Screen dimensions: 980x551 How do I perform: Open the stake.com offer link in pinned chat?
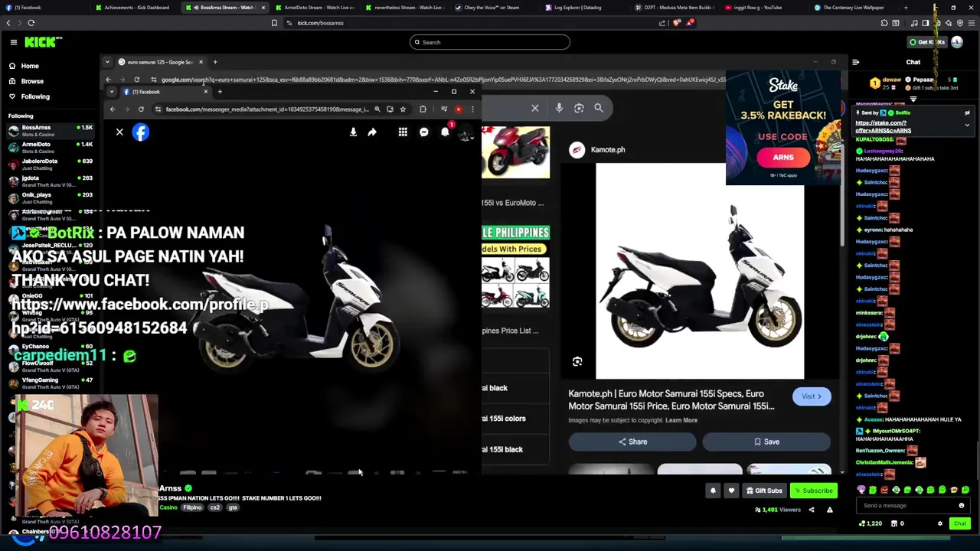coord(883,126)
